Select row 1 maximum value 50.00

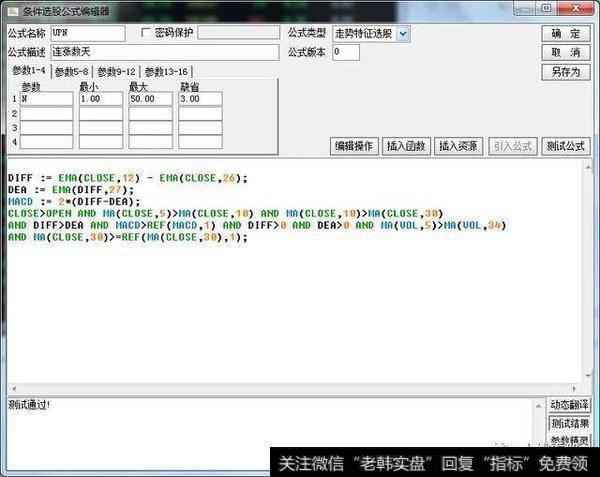150,99
